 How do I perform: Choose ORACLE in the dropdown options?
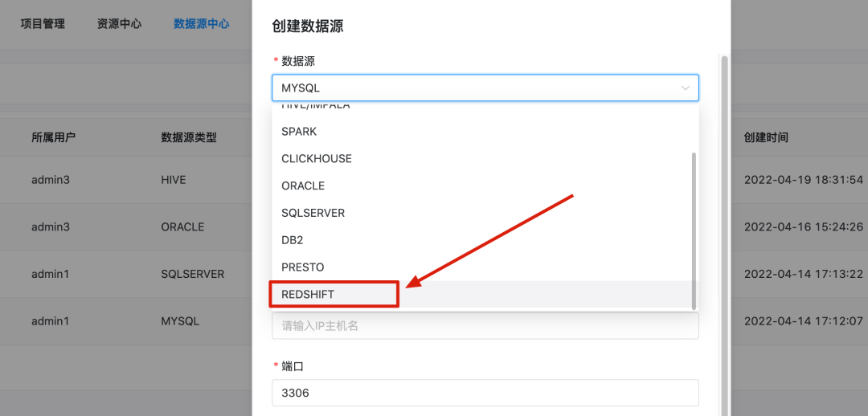303,186
